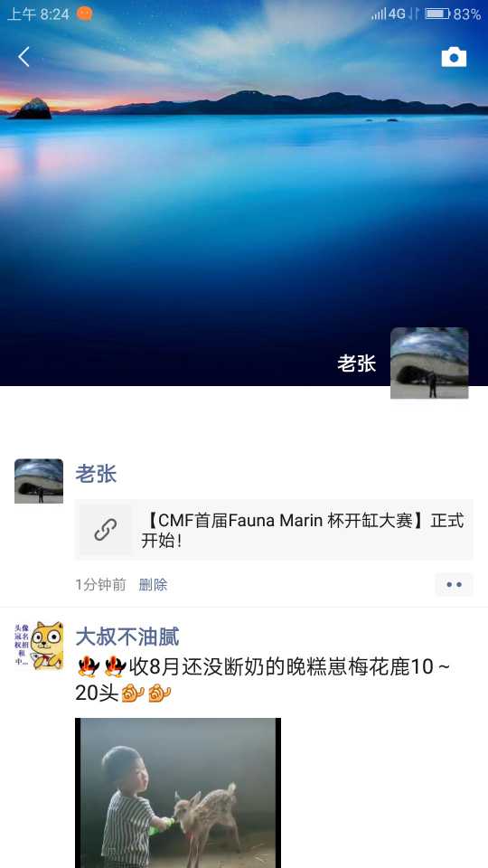Tap the 1分钟前 timestamp
488x868 pixels.
click(x=100, y=585)
